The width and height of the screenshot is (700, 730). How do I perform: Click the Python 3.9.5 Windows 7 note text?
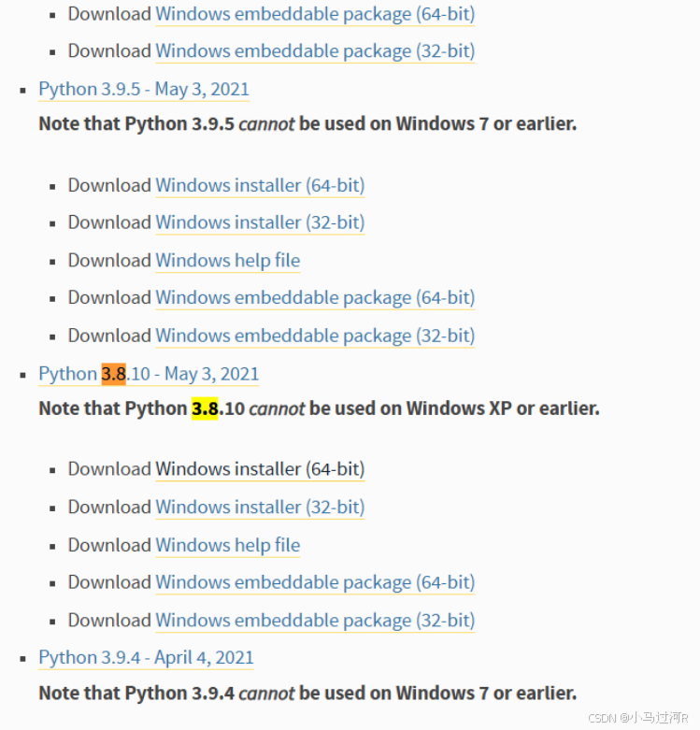pyautogui.click(x=307, y=123)
